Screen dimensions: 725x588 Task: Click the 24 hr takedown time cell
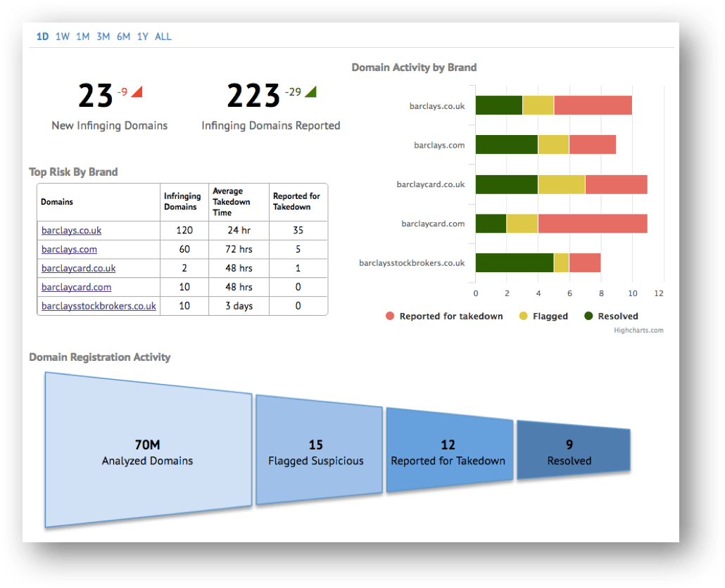(239, 230)
